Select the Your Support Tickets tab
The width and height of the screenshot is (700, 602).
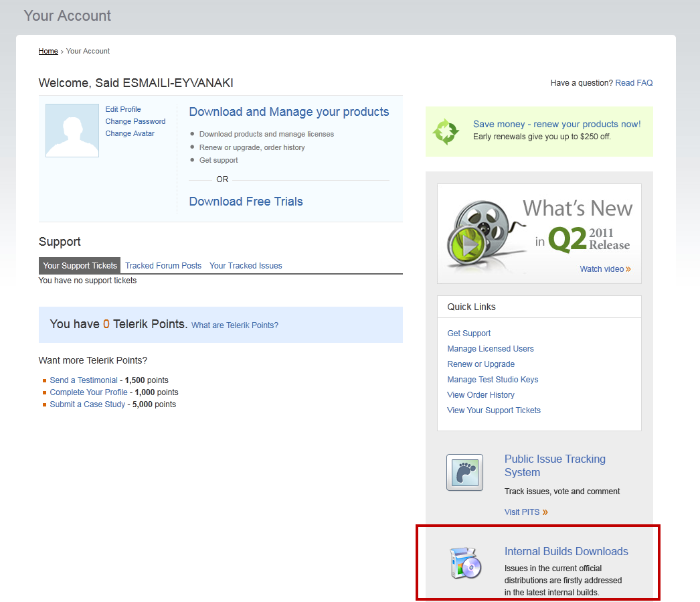coord(80,266)
